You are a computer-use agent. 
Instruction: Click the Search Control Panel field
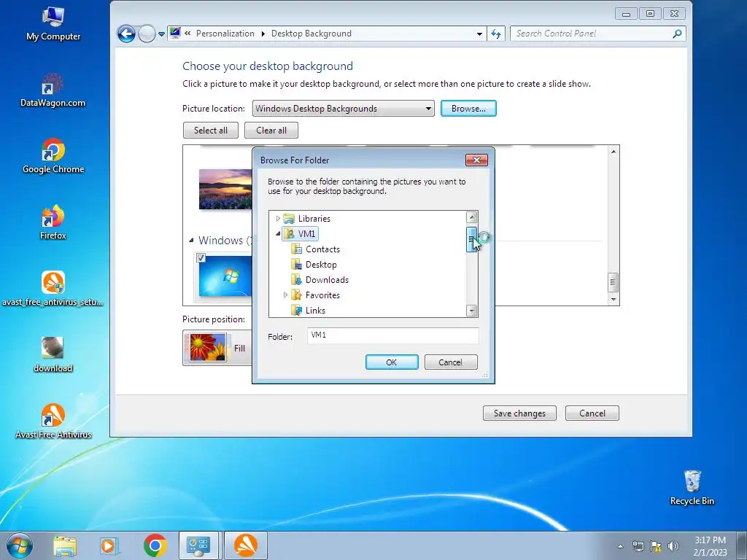click(591, 34)
